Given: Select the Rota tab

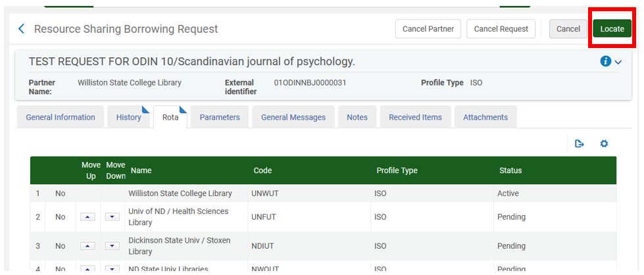Looking at the screenshot, I should [170, 117].
